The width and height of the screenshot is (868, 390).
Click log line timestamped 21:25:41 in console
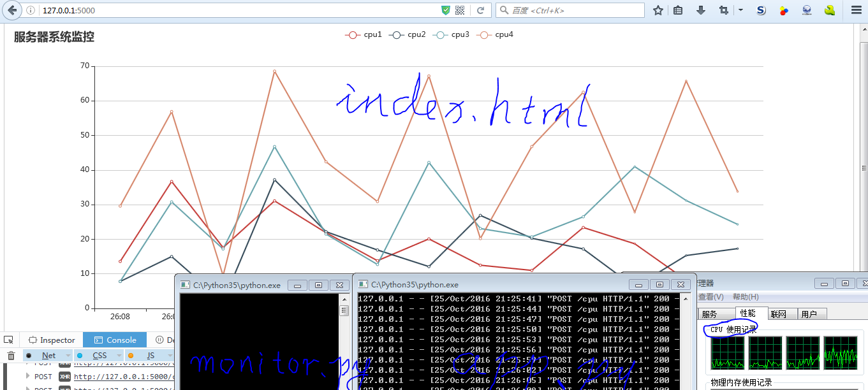(x=518, y=298)
